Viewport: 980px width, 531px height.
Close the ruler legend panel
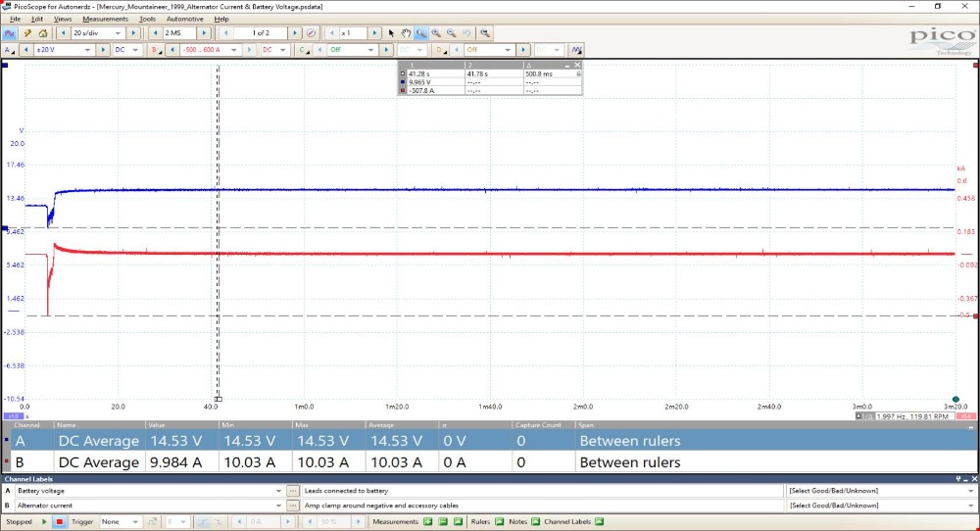pos(578,66)
